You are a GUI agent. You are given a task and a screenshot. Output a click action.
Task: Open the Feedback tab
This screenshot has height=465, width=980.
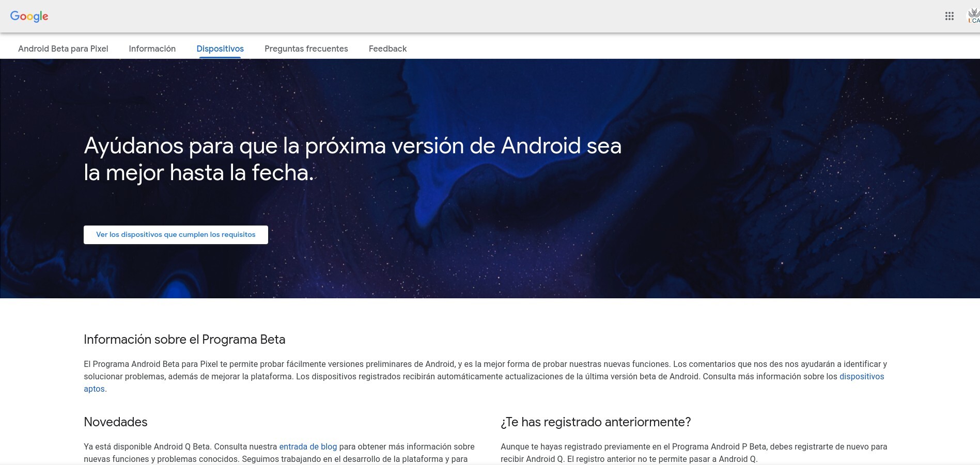(387, 49)
